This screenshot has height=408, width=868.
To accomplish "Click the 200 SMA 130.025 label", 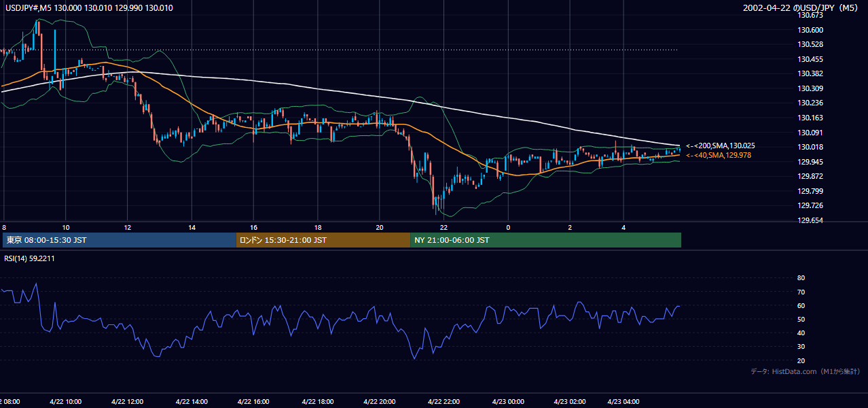I will 721,146.
